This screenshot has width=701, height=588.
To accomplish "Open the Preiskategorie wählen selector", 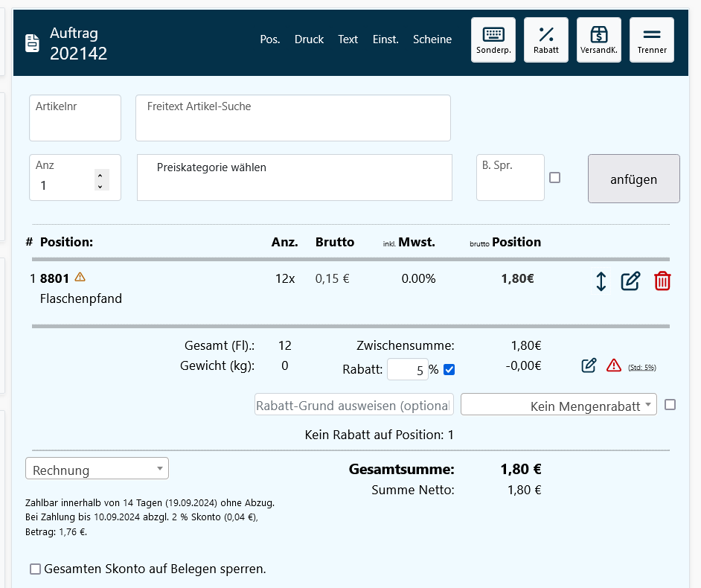I will [x=294, y=177].
